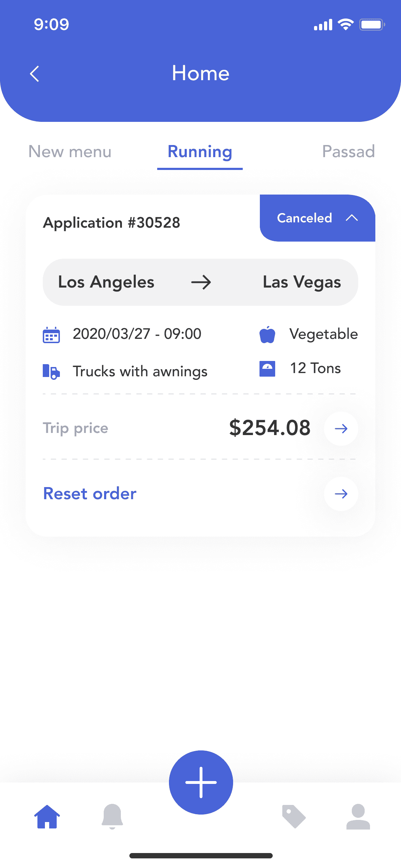Collapse the Canceled status chevron

tap(352, 218)
